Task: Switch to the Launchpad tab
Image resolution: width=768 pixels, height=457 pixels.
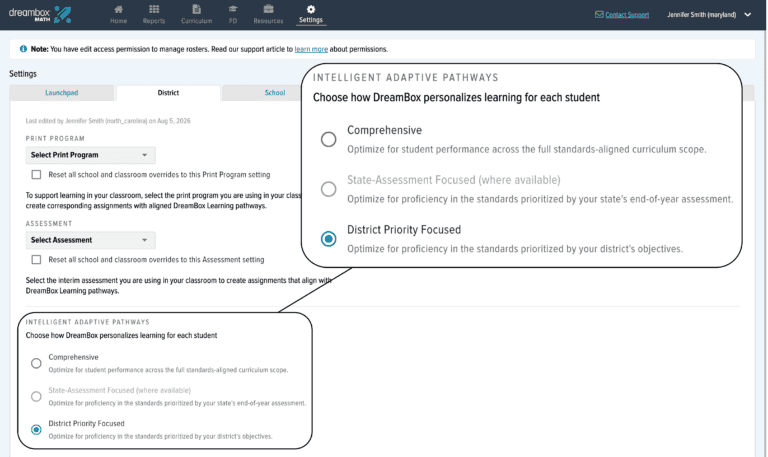Action: coord(62,93)
